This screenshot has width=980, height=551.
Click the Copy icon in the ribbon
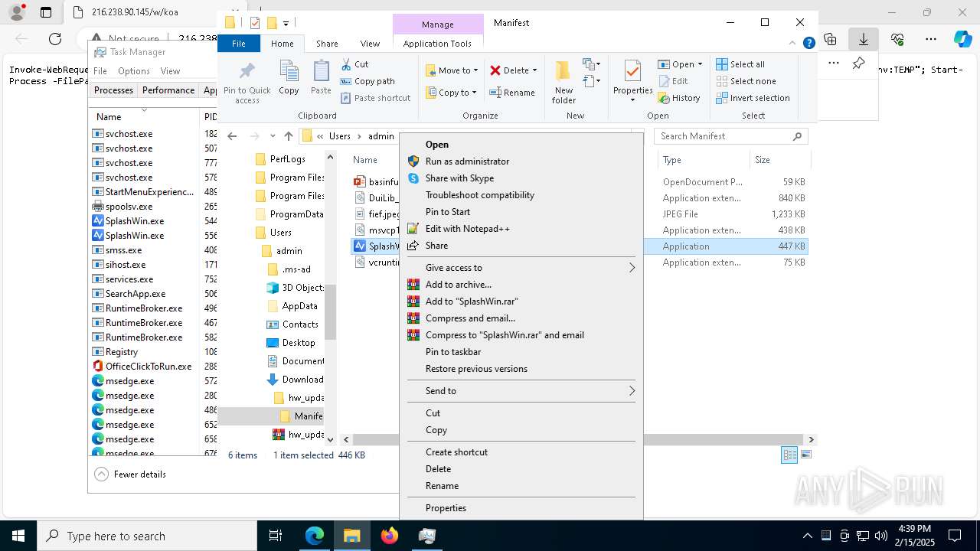tap(289, 72)
